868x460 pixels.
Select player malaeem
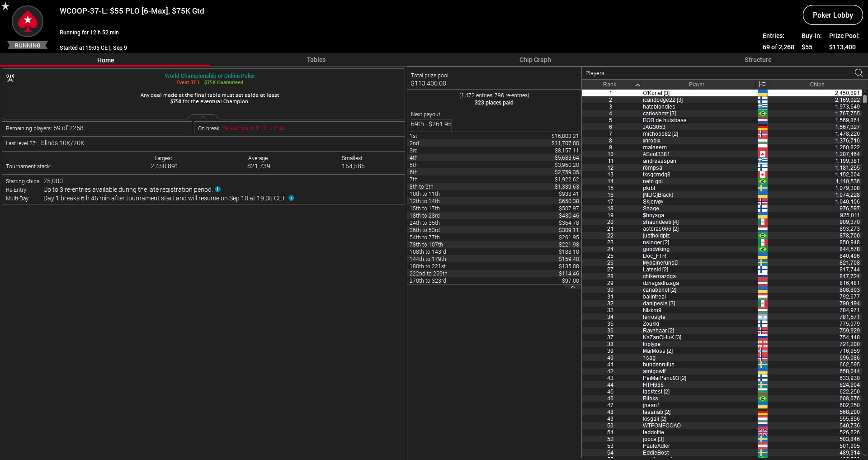click(x=722, y=147)
